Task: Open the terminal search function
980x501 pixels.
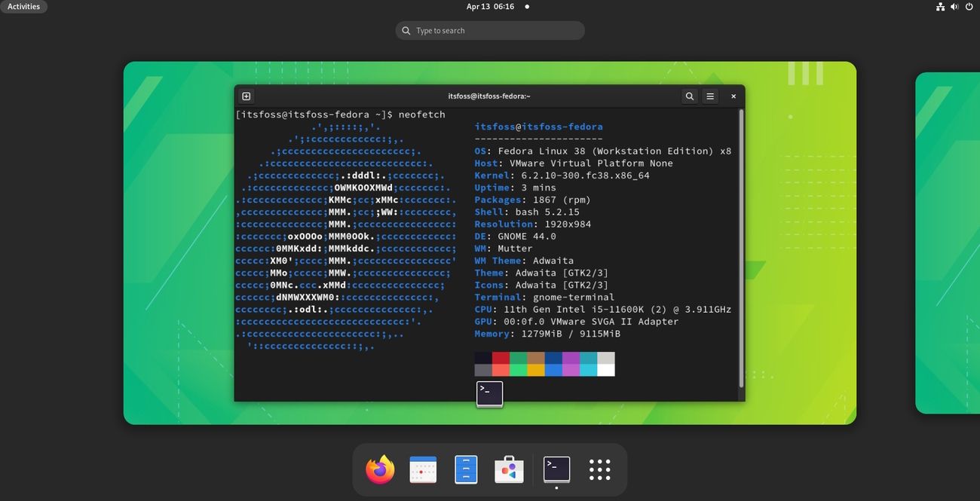Action: tap(688, 96)
